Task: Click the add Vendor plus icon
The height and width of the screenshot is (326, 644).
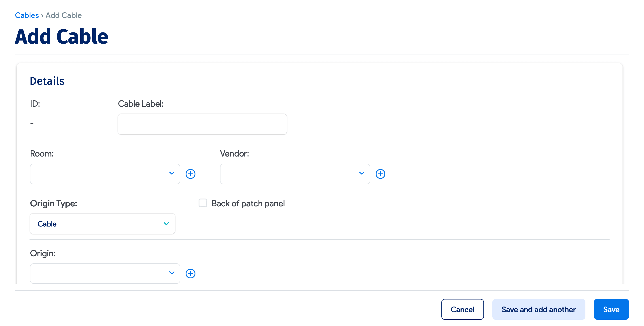Action: (380, 174)
